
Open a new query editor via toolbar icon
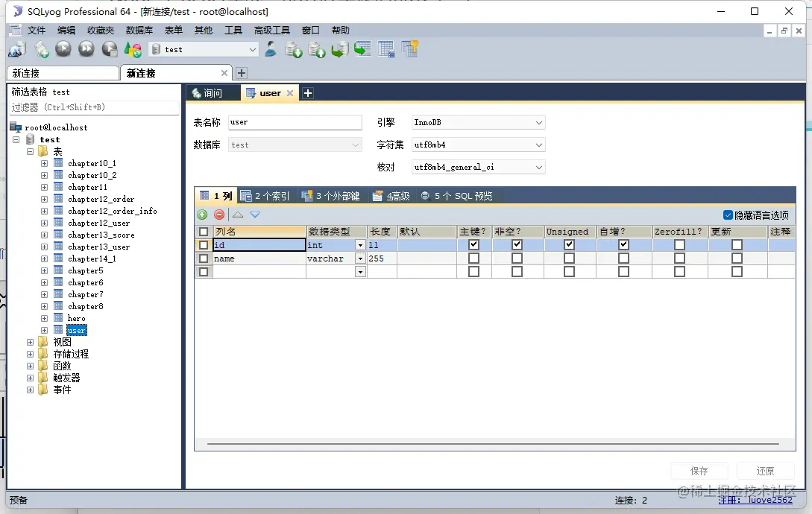42,49
